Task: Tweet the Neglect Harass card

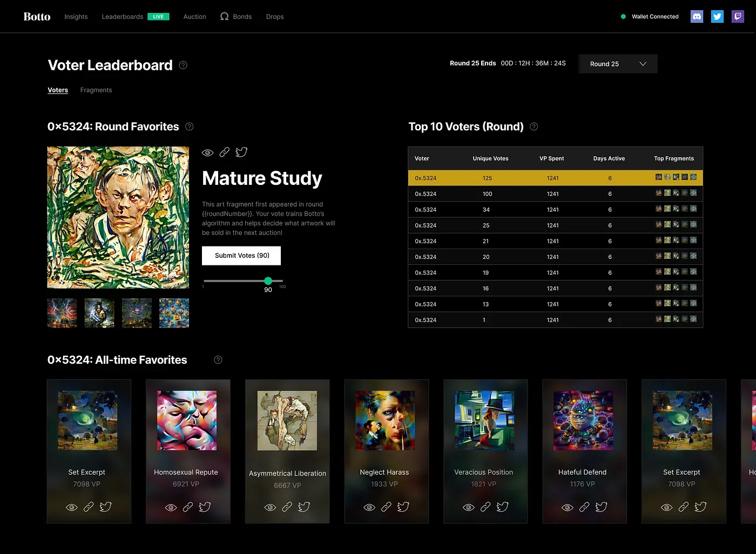Action: click(x=403, y=507)
